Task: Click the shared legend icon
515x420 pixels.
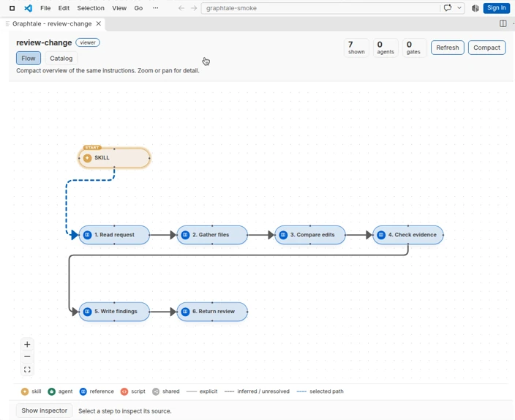Action: coord(156,391)
